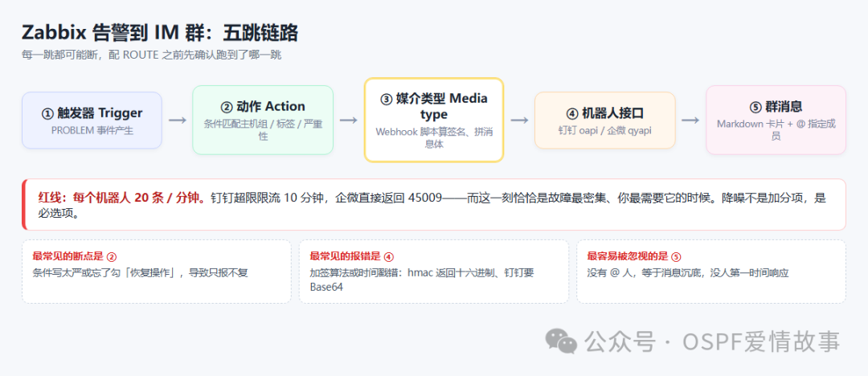The image size is (868, 376).
Task: Click the title 'Zabbix 告警到 IM 群:五跳链路'
Action: click(160, 33)
